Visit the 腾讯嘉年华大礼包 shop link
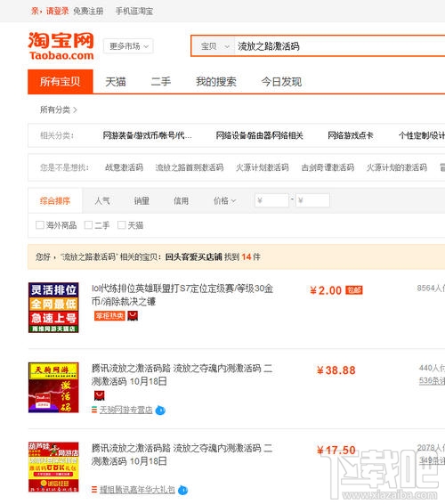Viewport: 445px width, 504px height. (x=137, y=490)
